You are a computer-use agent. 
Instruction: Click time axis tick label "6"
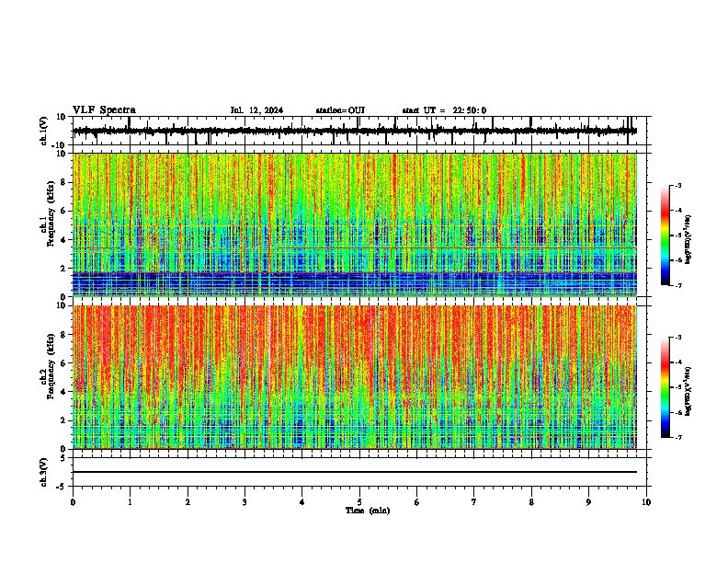417,502
